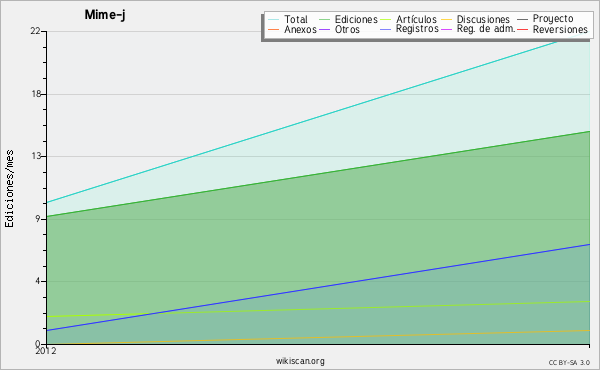Click the 'Discusiones' legend label
Screen dimensions: 600x370
(x=483, y=19)
